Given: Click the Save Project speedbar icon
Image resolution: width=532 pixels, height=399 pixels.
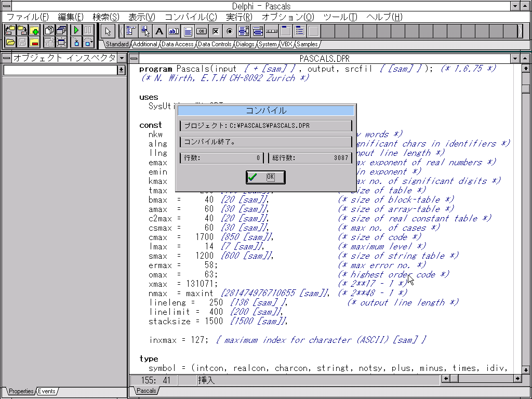Looking at the screenshot, I should point(22,31).
